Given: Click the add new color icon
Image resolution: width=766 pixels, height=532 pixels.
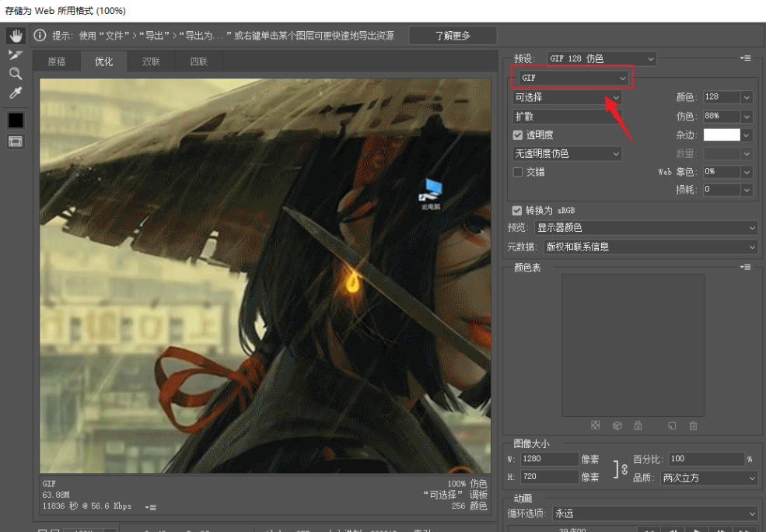Looking at the screenshot, I should [x=672, y=425].
